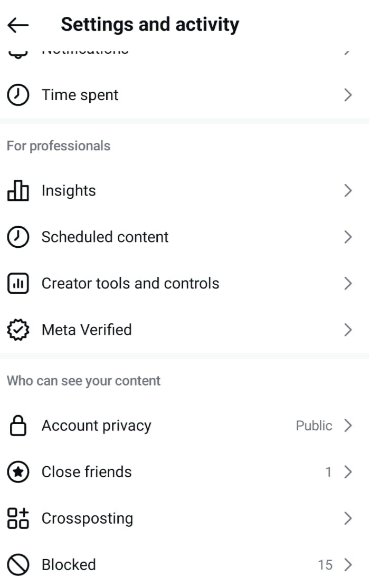
Task: Open the chevron next to Meta Verified
Action: [348, 330]
